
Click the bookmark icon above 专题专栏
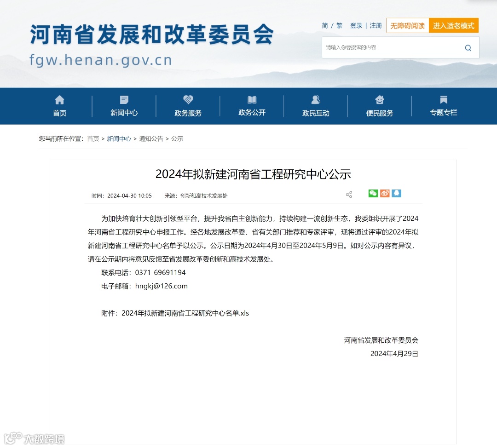(x=444, y=100)
